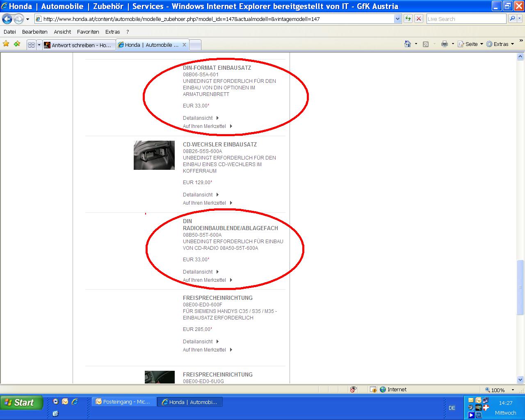Open a new blank tab
Image resolution: width=525 pixels, height=420 pixels.
coord(195,45)
